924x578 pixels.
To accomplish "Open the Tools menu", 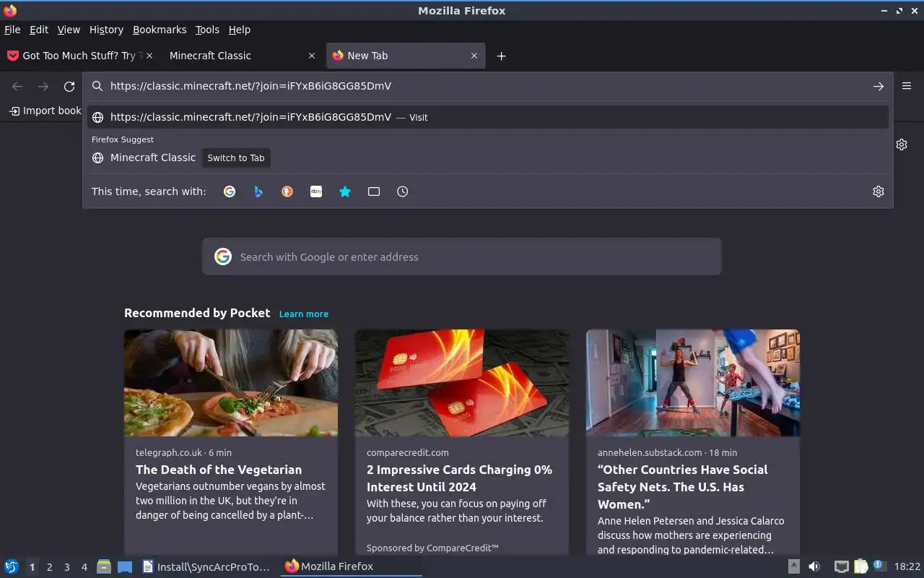I will coord(207,30).
